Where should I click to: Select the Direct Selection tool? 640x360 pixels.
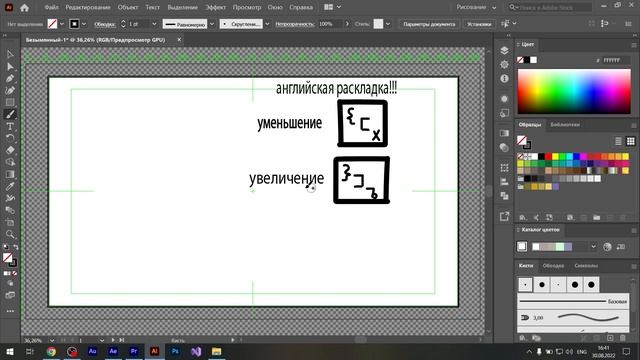[10, 67]
